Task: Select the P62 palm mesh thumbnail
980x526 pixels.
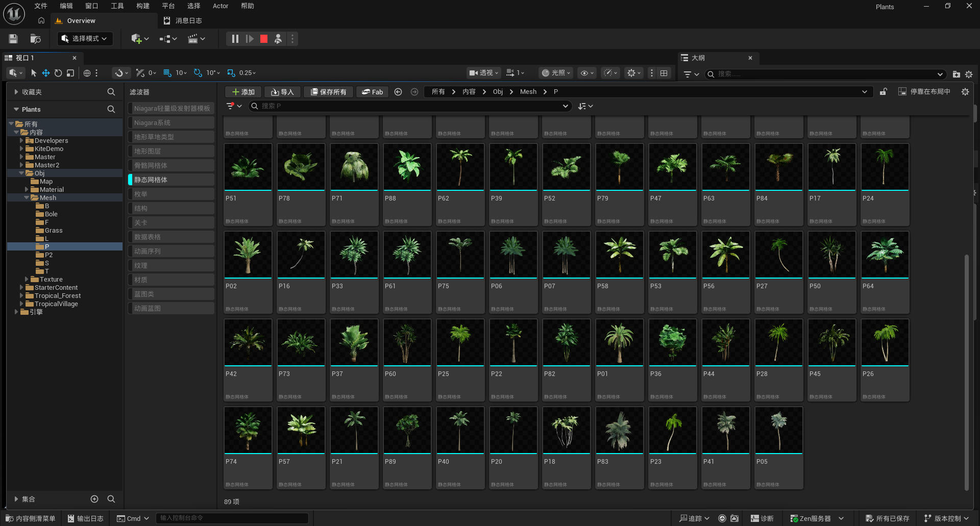Action: pyautogui.click(x=460, y=166)
